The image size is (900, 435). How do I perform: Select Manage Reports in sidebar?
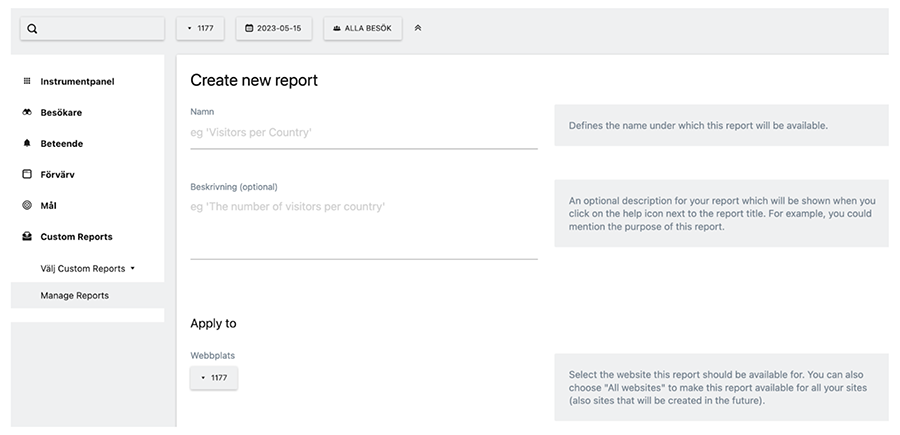(x=75, y=295)
